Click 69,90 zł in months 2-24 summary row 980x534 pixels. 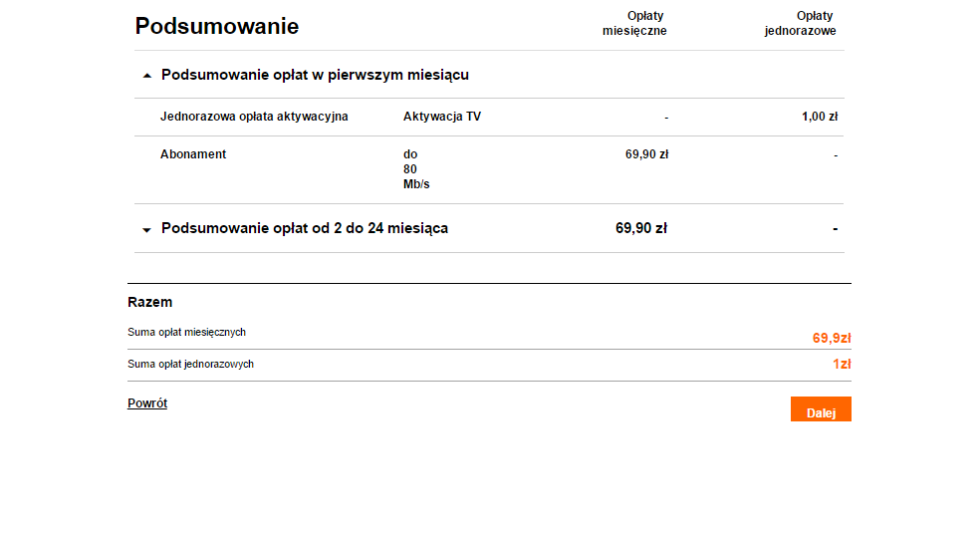point(641,228)
